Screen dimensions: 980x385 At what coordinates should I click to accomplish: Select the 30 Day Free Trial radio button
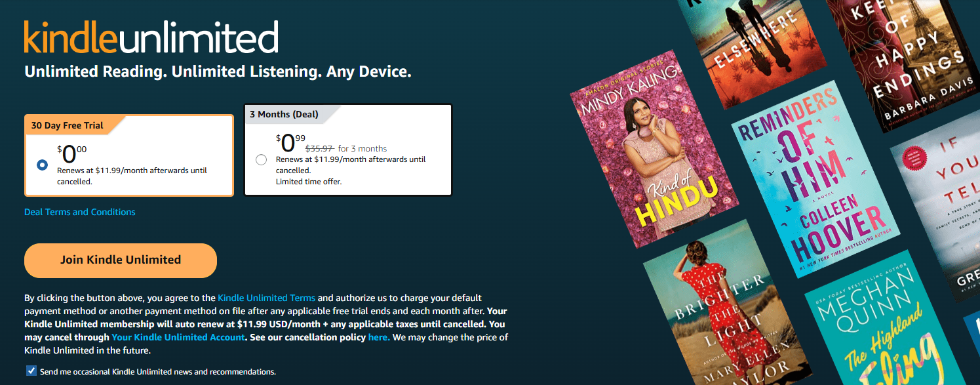pyautogui.click(x=43, y=165)
